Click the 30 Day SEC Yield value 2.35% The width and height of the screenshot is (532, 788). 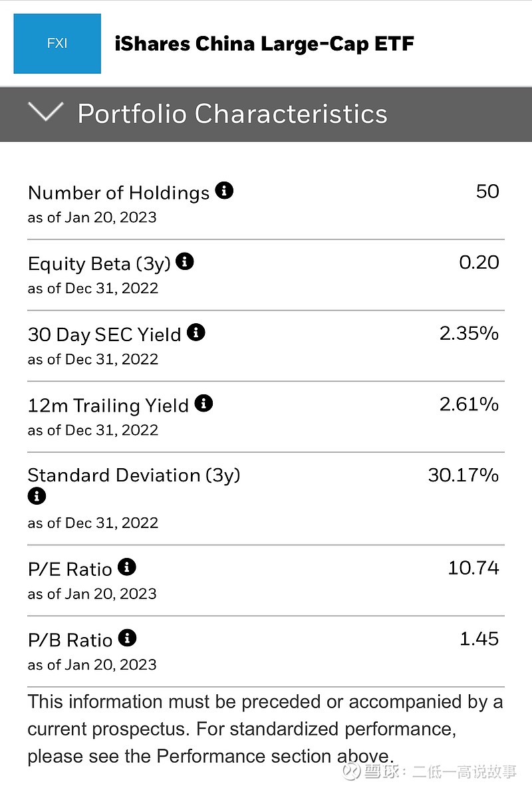(x=469, y=333)
